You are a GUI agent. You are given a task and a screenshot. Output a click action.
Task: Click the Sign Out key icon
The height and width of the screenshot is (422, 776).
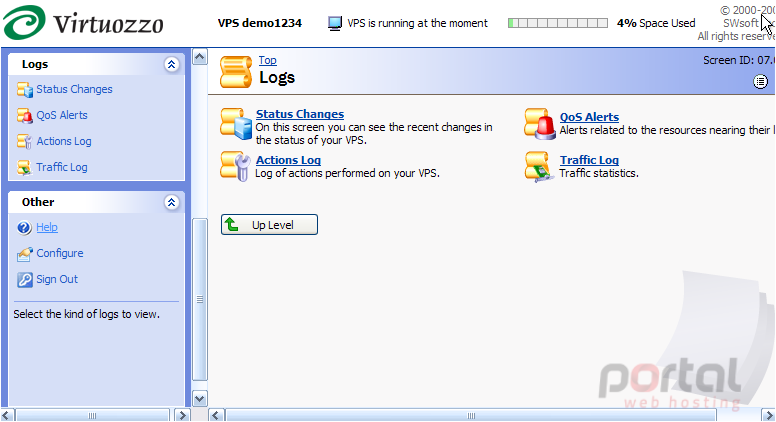pyautogui.click(x=24, y=280)
